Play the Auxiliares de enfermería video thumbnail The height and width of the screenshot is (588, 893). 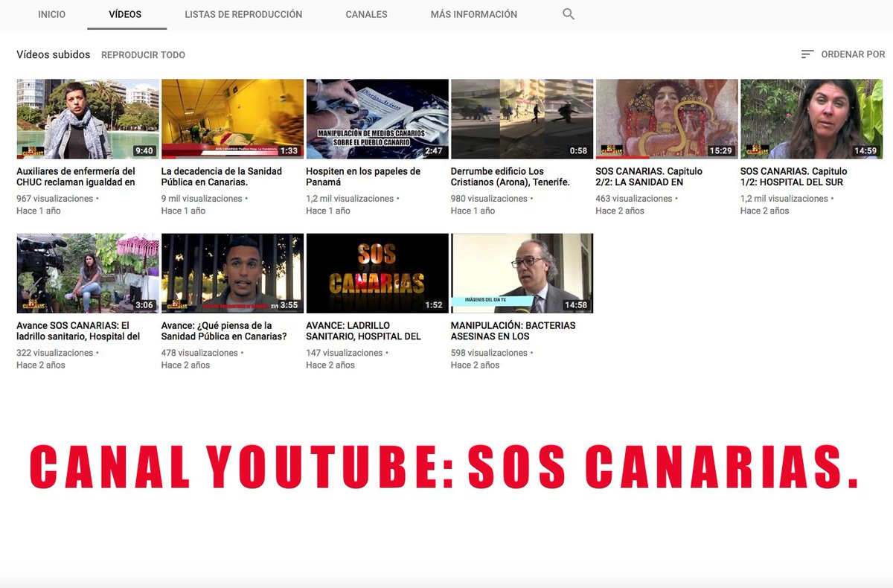point(88,119)
